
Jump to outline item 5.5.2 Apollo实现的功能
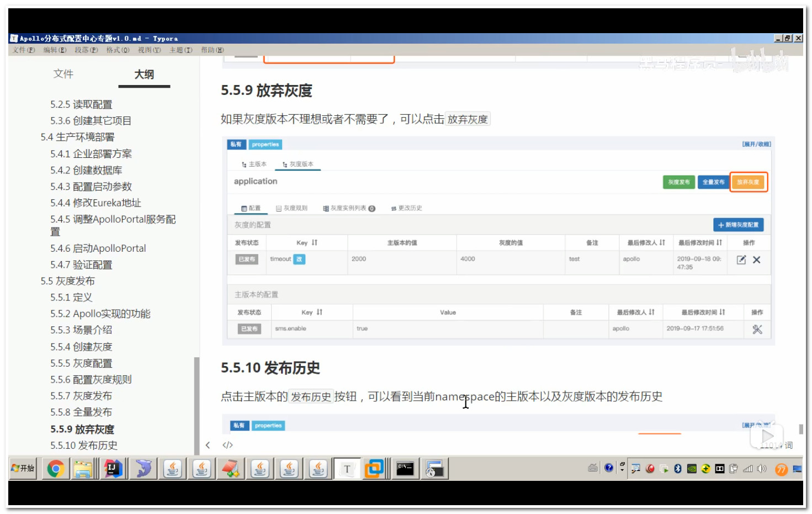pos(100,314)
